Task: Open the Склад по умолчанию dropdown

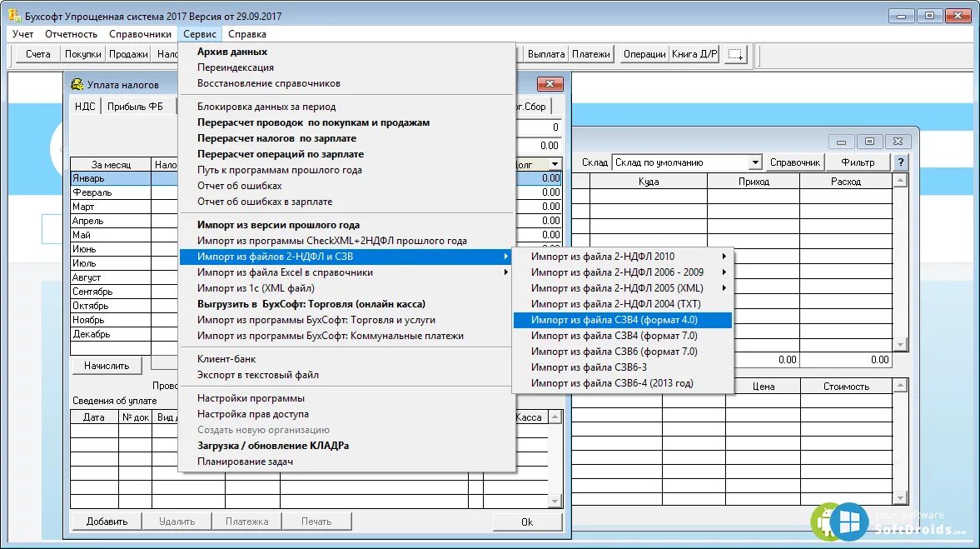Action: click(x=755, y=162)
